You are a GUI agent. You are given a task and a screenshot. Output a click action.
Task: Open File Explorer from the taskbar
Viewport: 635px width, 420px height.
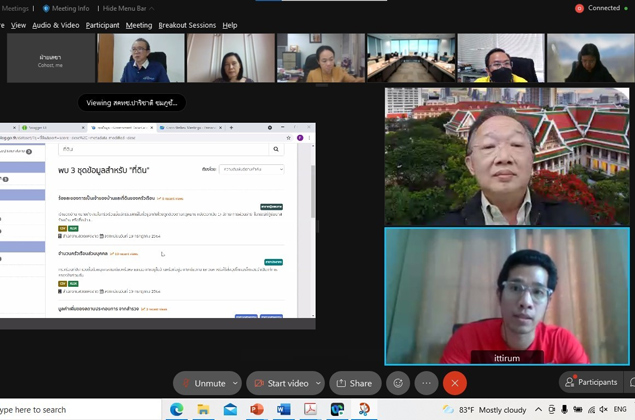[203, 409]
